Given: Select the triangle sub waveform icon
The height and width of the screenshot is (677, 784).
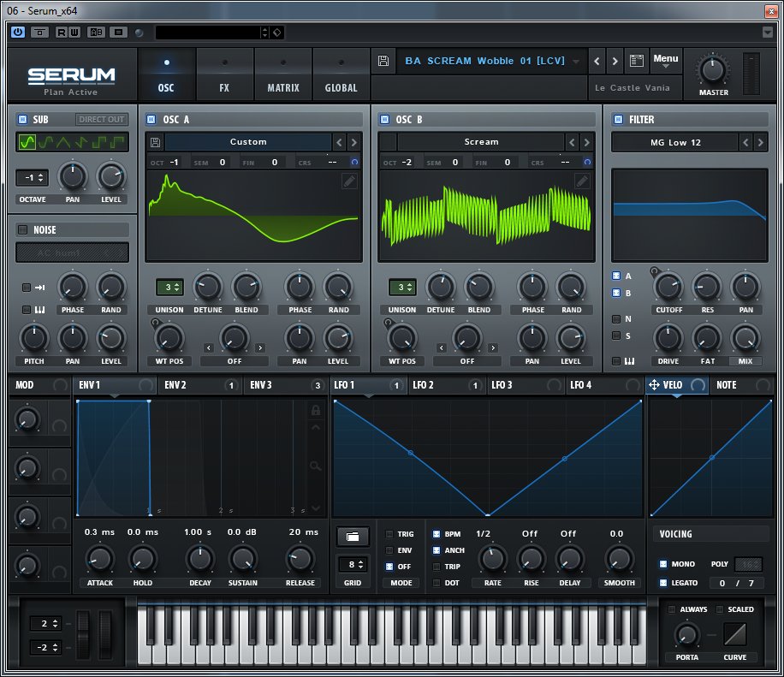Looking at the screenshot, I should [x=63, y=142].
